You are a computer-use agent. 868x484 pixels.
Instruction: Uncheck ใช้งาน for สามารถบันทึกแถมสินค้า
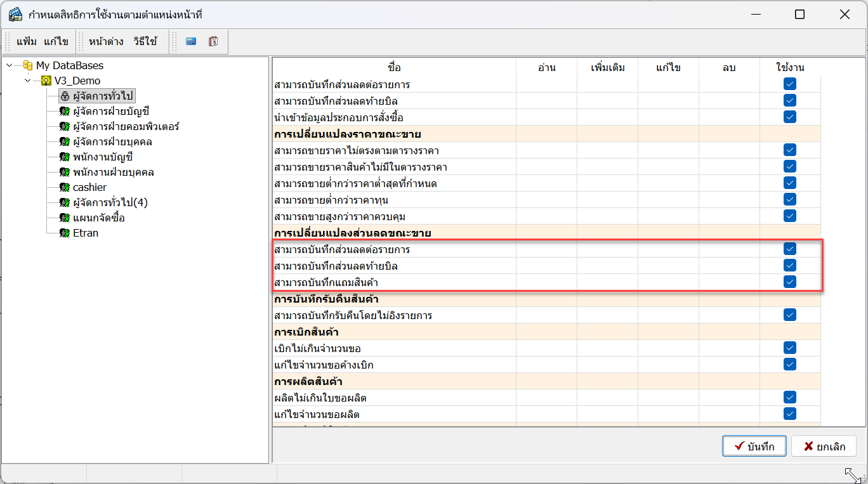click(790, 282)
